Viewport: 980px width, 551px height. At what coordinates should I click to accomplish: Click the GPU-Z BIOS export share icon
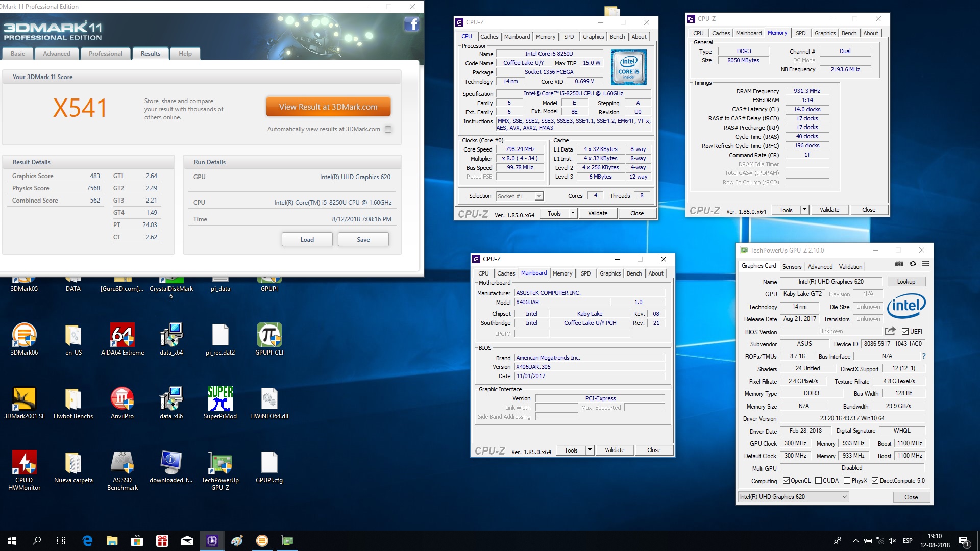(x=890, y=331)
